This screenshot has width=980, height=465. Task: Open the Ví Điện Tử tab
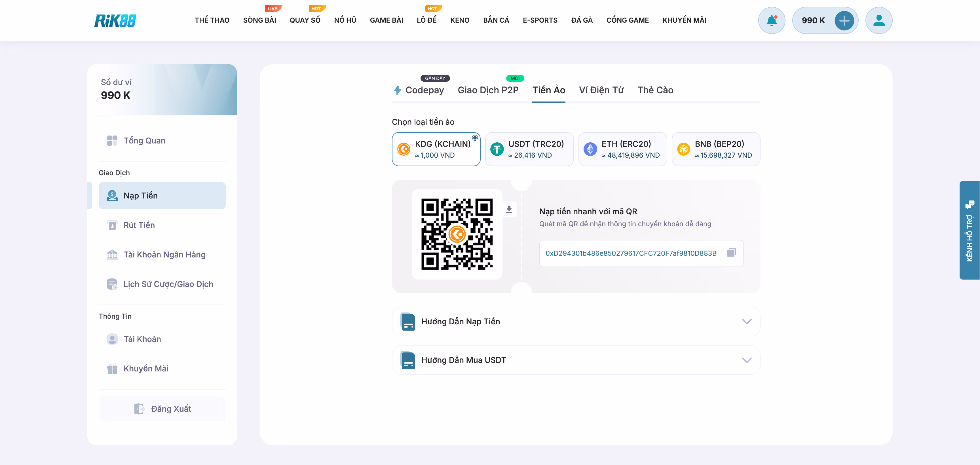[x=601, y=90]
